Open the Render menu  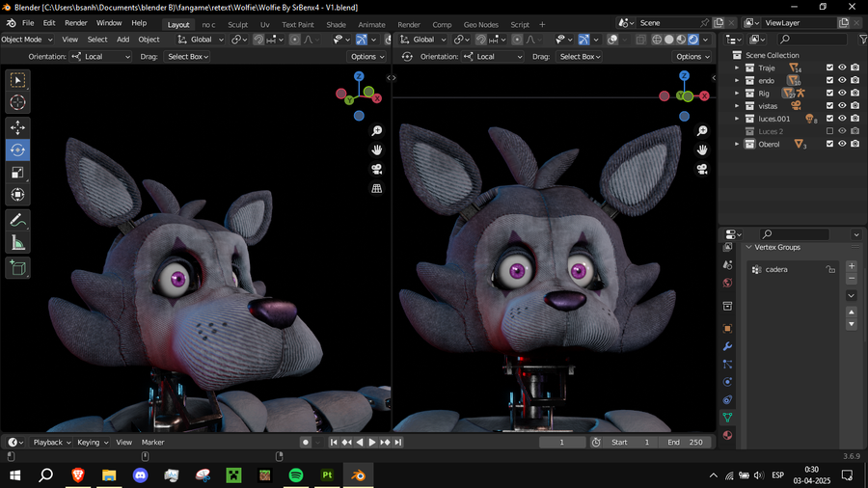click(76, 23)
